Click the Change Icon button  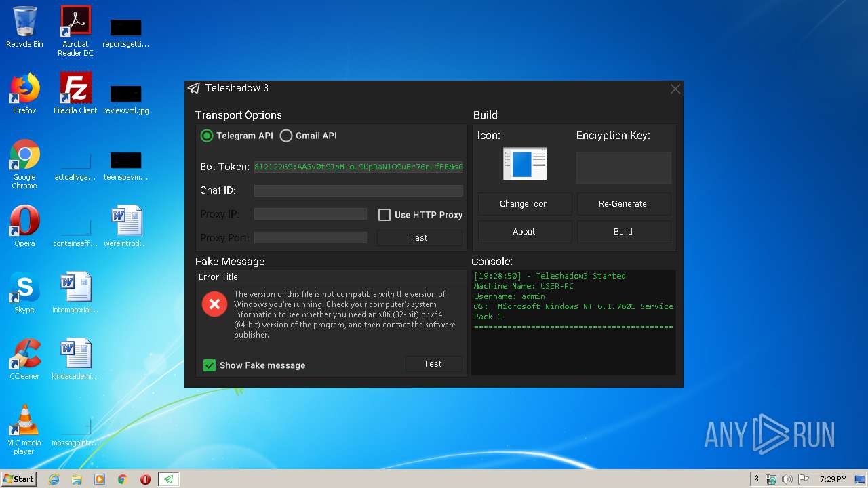(524, 204)
